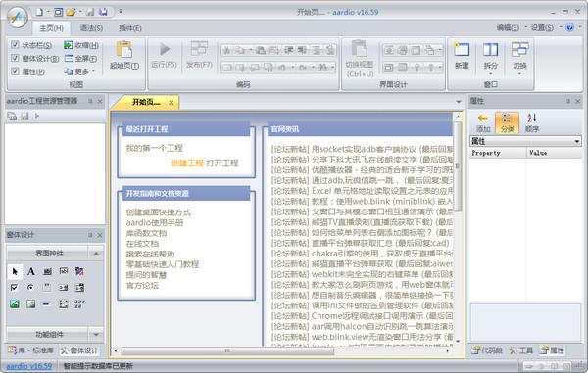This screenshot has height=373, width=588.
Task: Click the 创建工程 link
Action: click(x=187, y=163)
